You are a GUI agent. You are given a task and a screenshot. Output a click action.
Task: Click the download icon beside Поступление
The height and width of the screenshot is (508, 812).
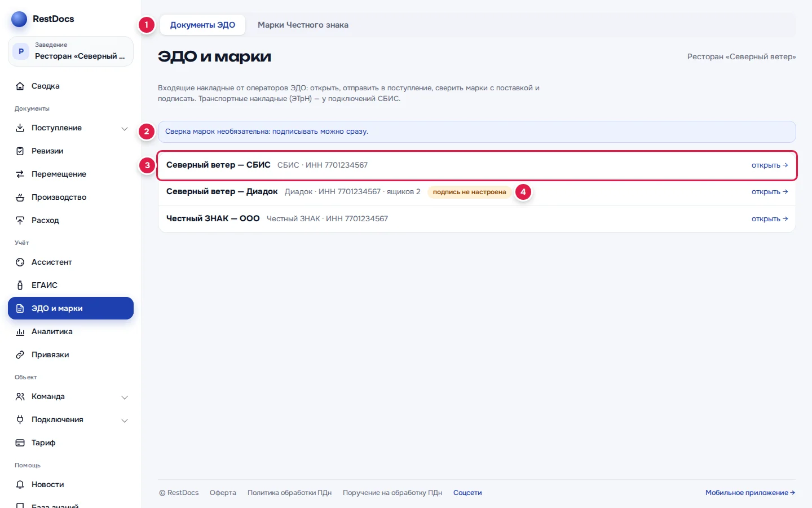20,128
